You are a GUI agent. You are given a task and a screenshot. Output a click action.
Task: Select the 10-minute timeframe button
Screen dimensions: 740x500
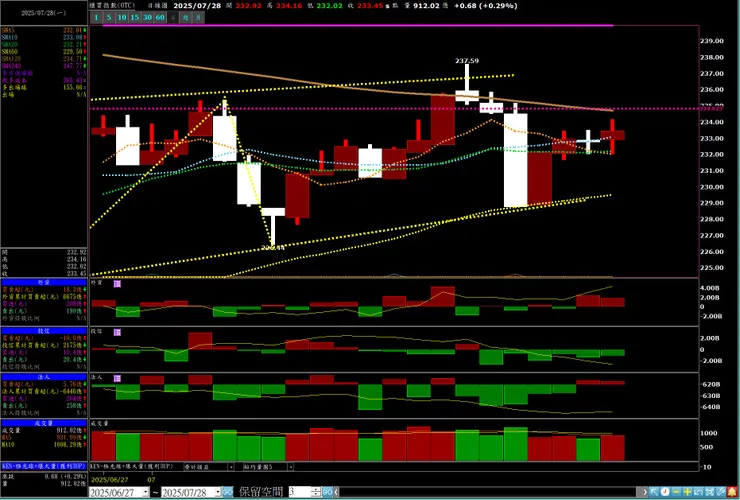(122, 17)
